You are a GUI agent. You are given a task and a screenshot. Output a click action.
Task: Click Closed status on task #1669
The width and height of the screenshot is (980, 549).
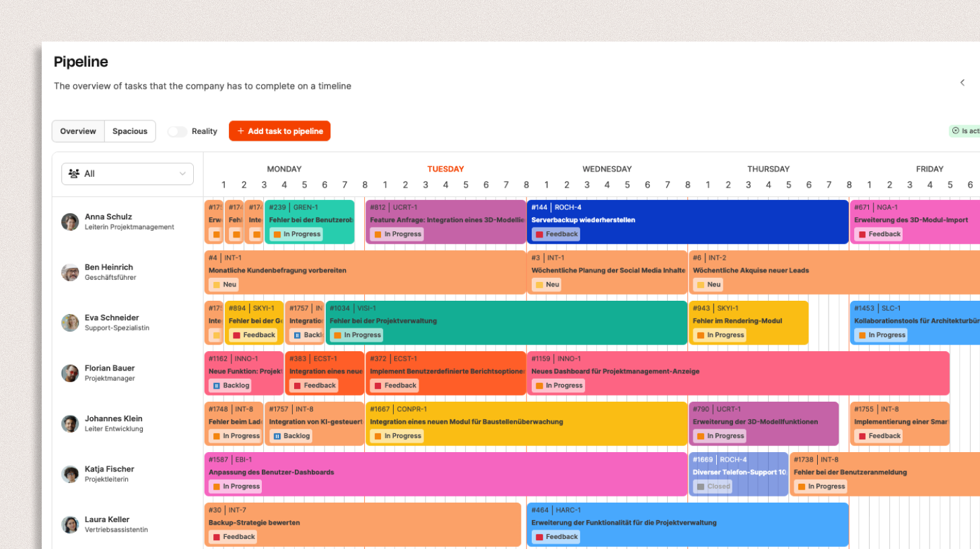[x=713, y=486]
